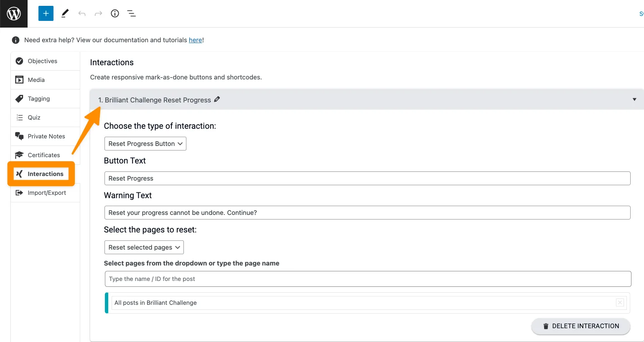Click the blue plus block inserter

46,13
